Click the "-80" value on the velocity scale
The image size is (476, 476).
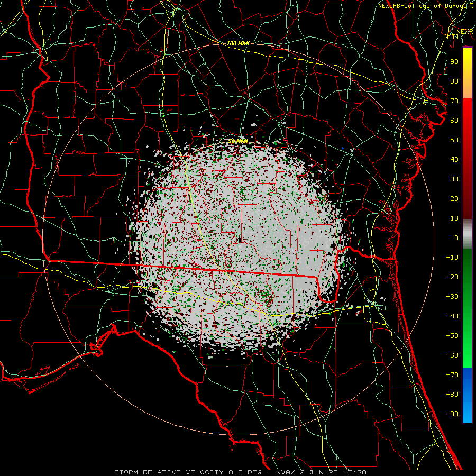pyautogui.click(x=452, y=395)
